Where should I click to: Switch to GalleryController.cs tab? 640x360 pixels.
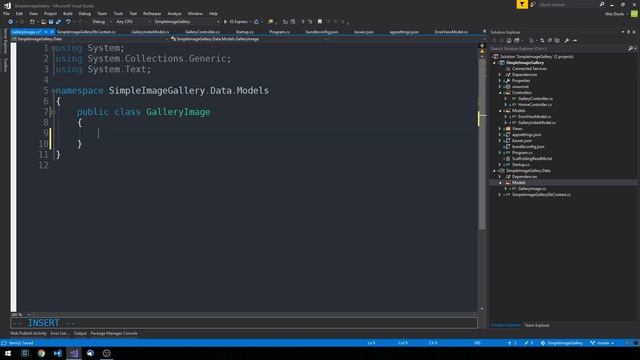(x=202, y=32)
